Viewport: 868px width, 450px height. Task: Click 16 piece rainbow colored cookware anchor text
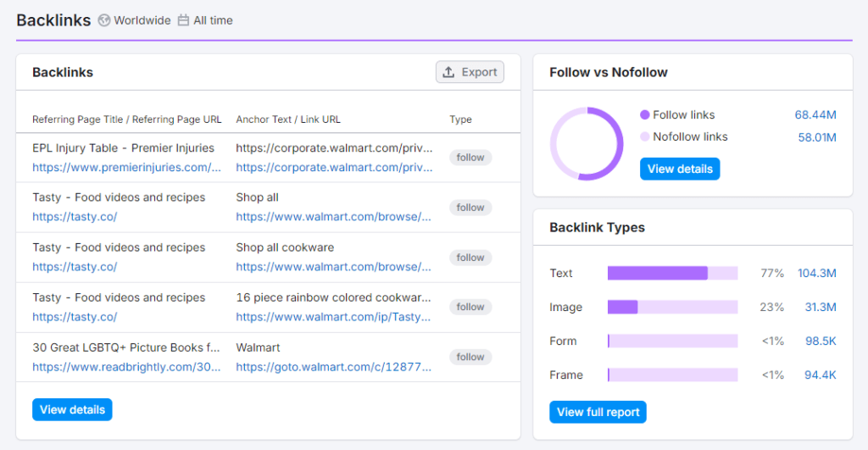(333, 297)
